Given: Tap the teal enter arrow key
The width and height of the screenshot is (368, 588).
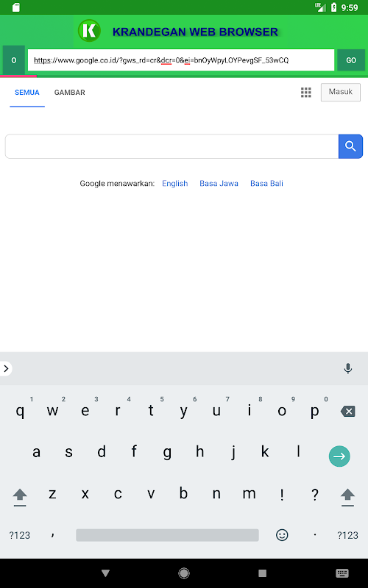Looking at the screenshot, I should (x=339, y=456).
